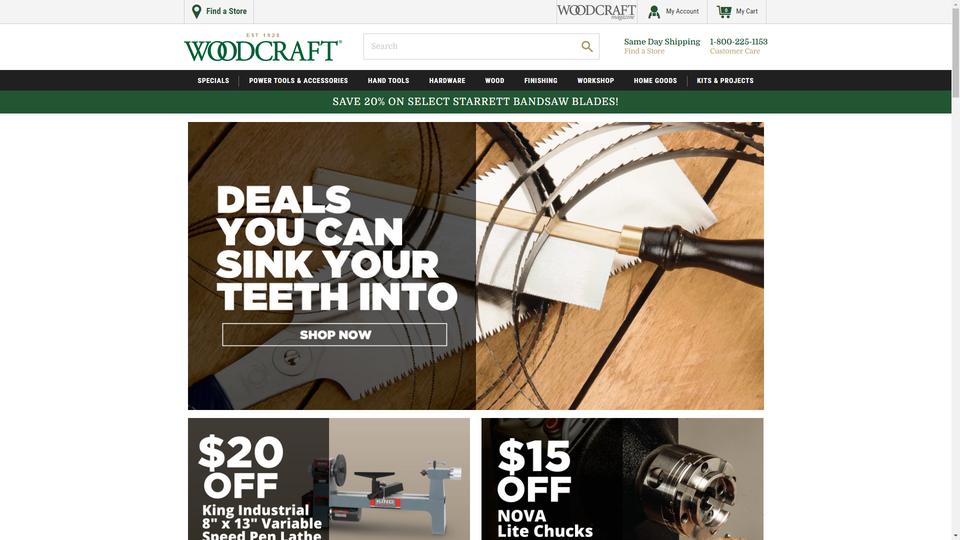Viewport: 960px width, 540px height.
Task: Click the Find a Store location pin icon
Action: click(197, 12)
